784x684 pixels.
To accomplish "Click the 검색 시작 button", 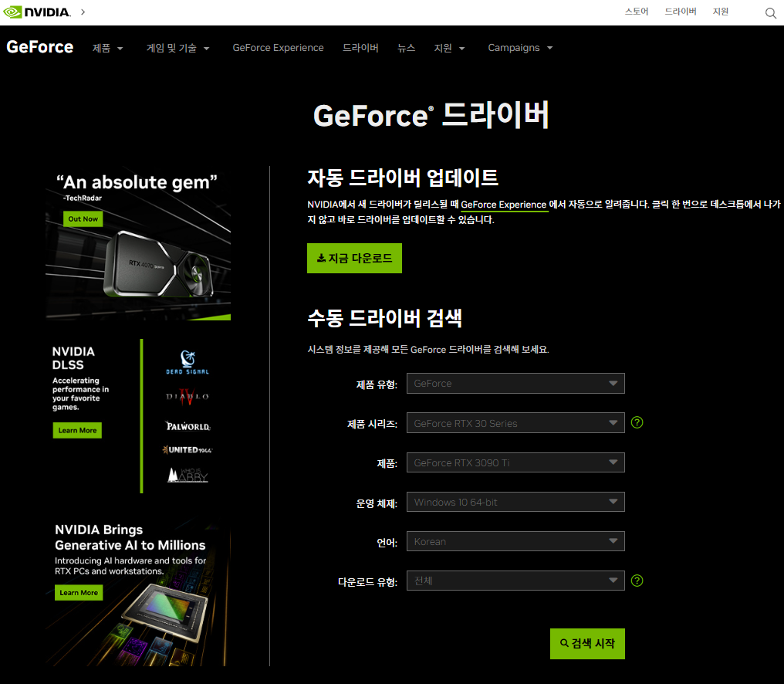I will pyautogui.click(x=587, y=644).
